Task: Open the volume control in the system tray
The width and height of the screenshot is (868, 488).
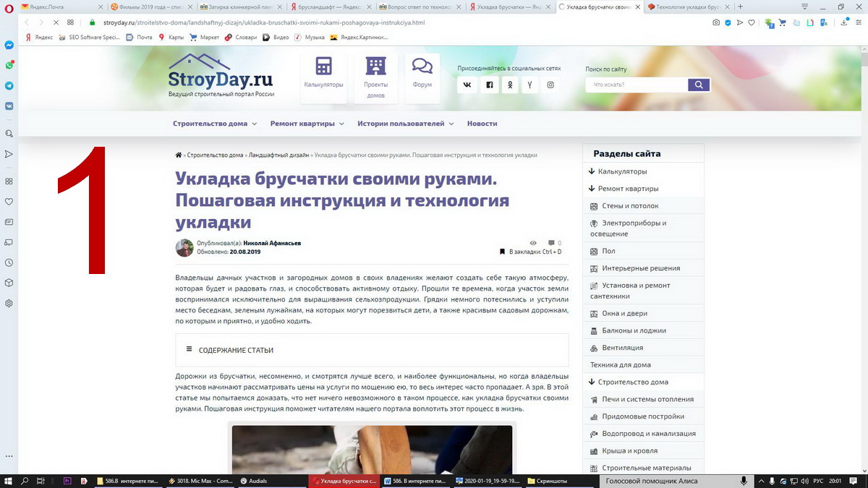Action: tap(805, 480)
